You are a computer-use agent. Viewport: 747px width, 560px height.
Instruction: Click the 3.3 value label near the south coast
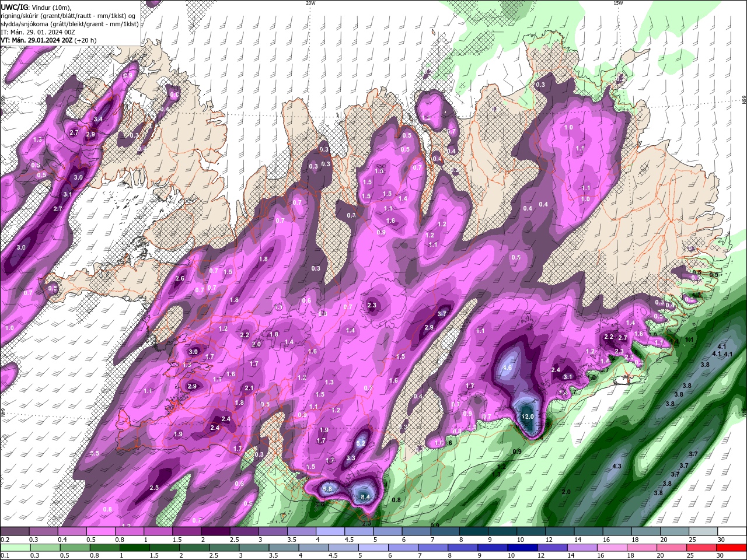tap(351, 459)
